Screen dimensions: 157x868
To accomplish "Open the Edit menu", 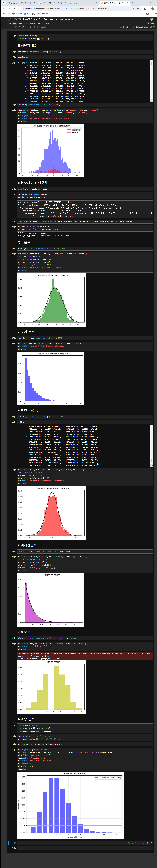I will pyautogui.click(x=14, y=24).
